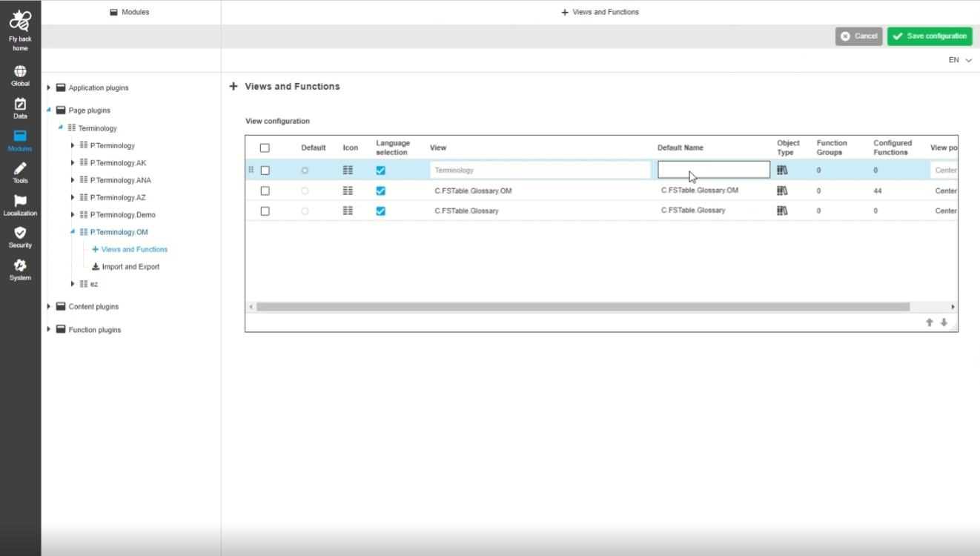Click move-down arrow below view table

click(944, 322)
